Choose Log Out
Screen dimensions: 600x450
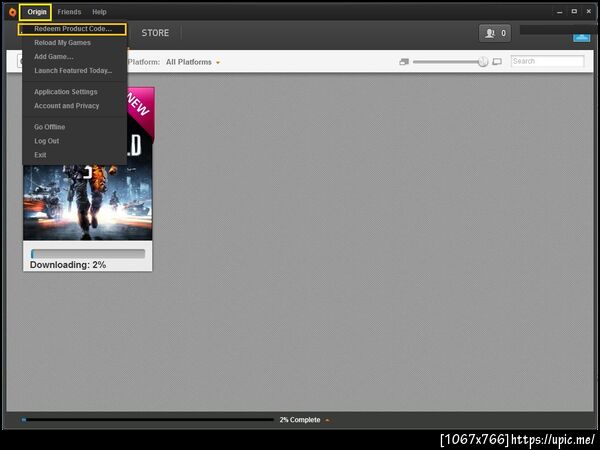[47, 141]
